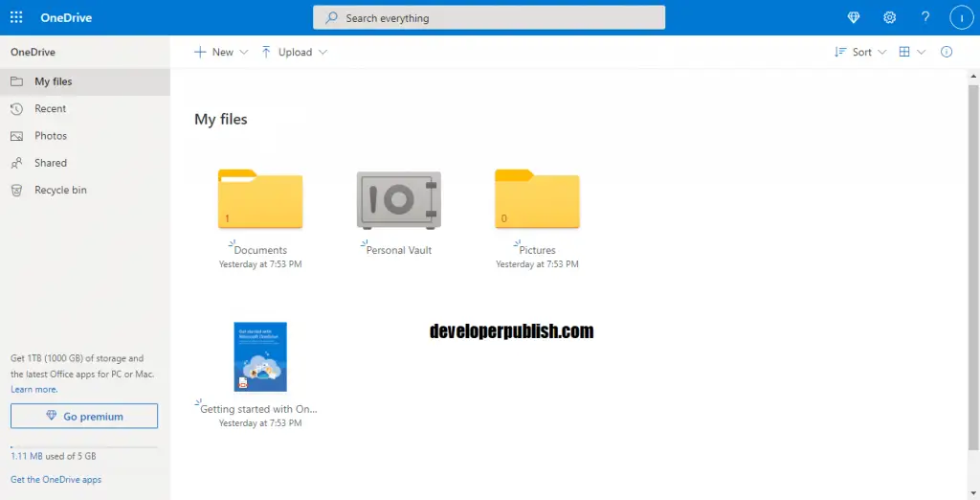The width and height of the screenshot is (980, 500).
Task: Click the Photos picture icon
Action: tap(17, 136)
